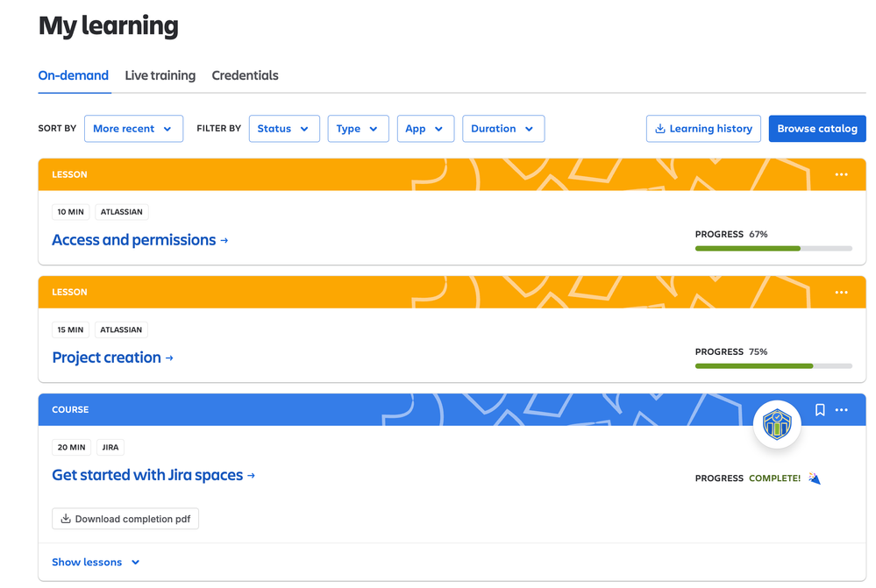Screen dimensions: 876x588
Task: Click the Browse catalog button
Action: 816,129
